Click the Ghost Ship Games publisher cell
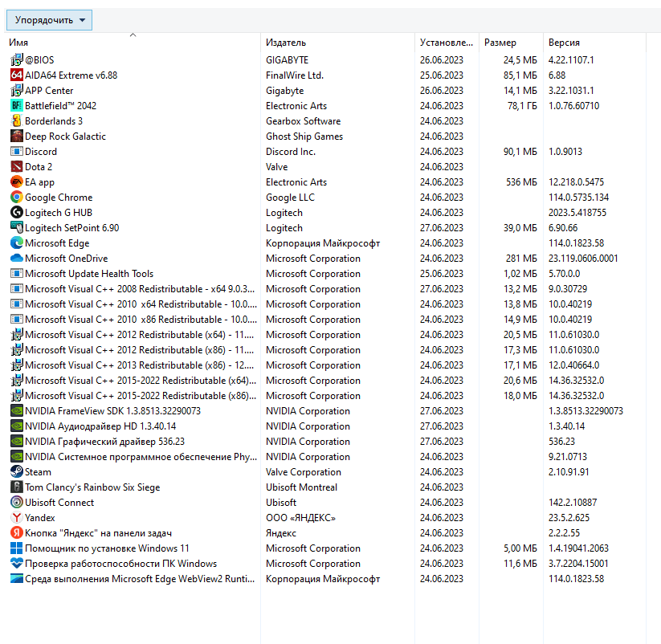The image size is (661, 644). coord(304,137)
